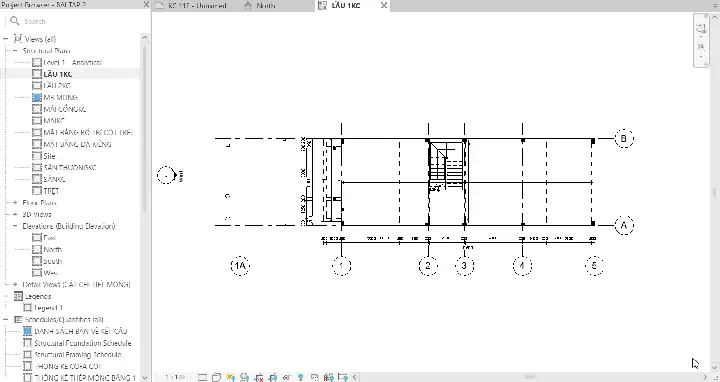Image resolution: width=720 pixels, height=382 pixels.
Task: Click the Temporary Hide/Isolate glasses icon
Action: coord(287,377)
